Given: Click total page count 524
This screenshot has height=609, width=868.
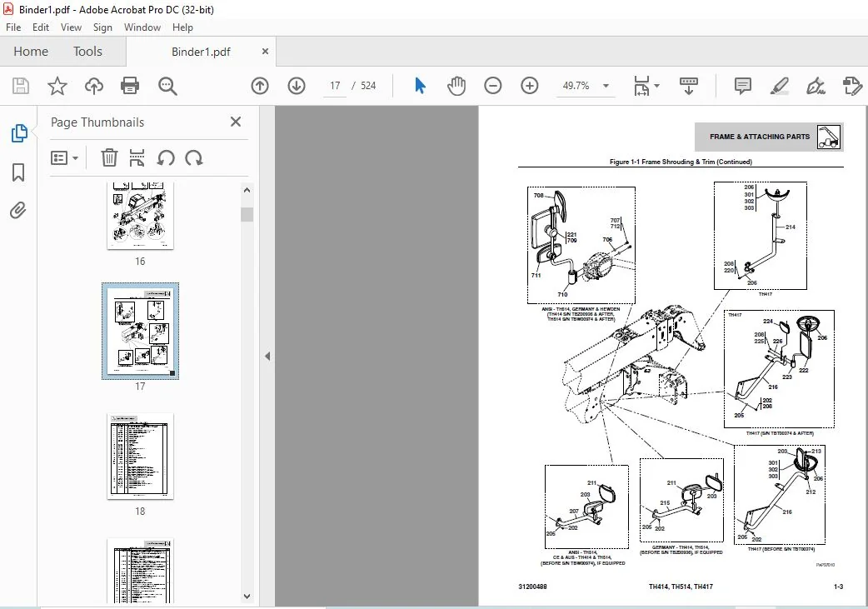Looking at the screenshot, I should (368, 86).
